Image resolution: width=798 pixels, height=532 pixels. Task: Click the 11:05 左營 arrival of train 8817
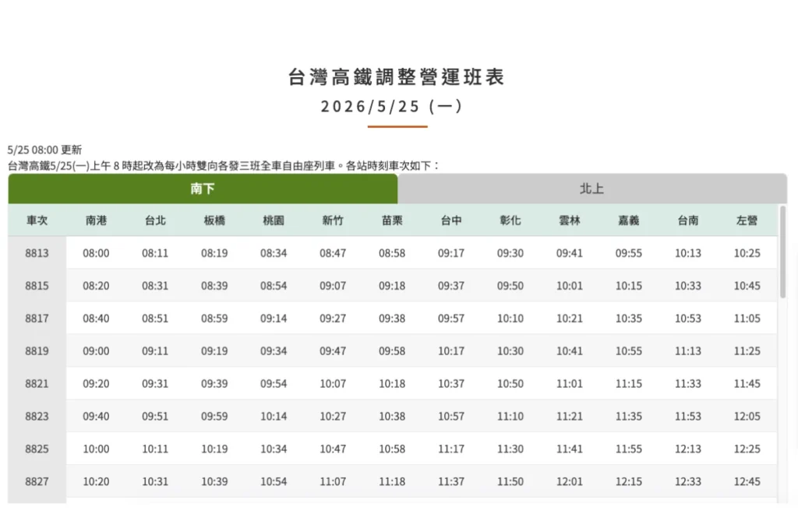tap(747, 319)
